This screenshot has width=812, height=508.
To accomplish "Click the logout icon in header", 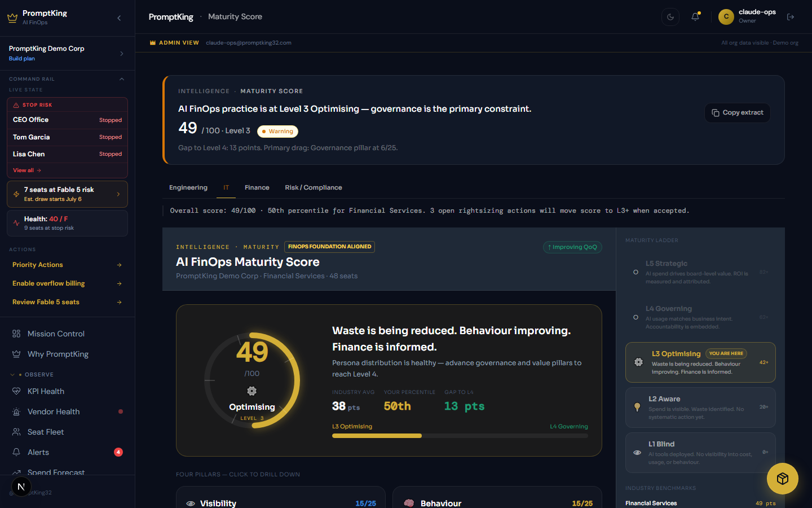I will click(x=791, y=17).
